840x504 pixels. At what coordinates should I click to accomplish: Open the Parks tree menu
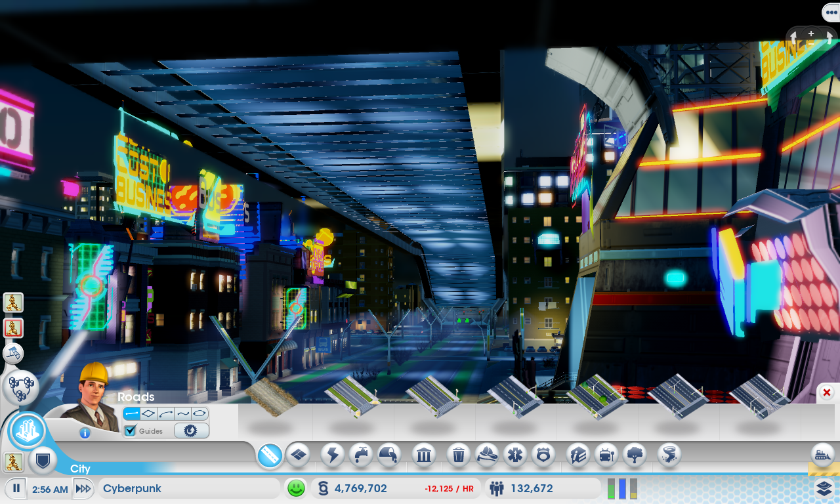pos(635,454)
